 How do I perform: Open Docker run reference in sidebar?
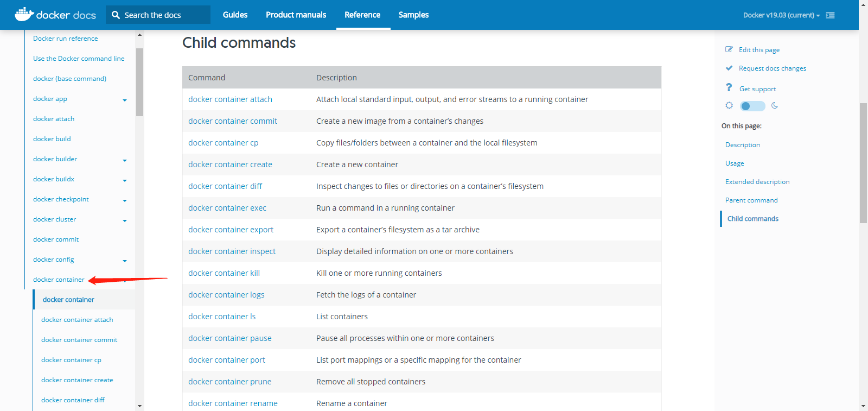[x=65, y=39]
